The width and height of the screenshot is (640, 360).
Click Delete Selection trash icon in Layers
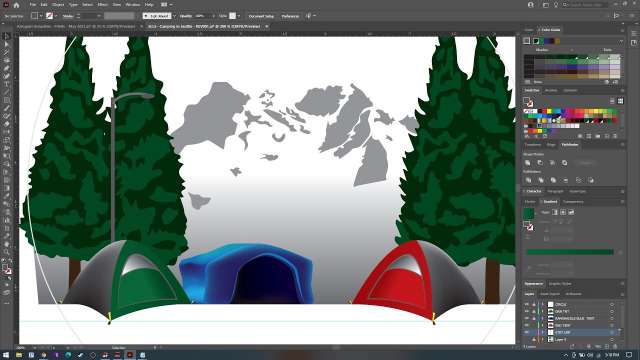(x=615, y=347)
